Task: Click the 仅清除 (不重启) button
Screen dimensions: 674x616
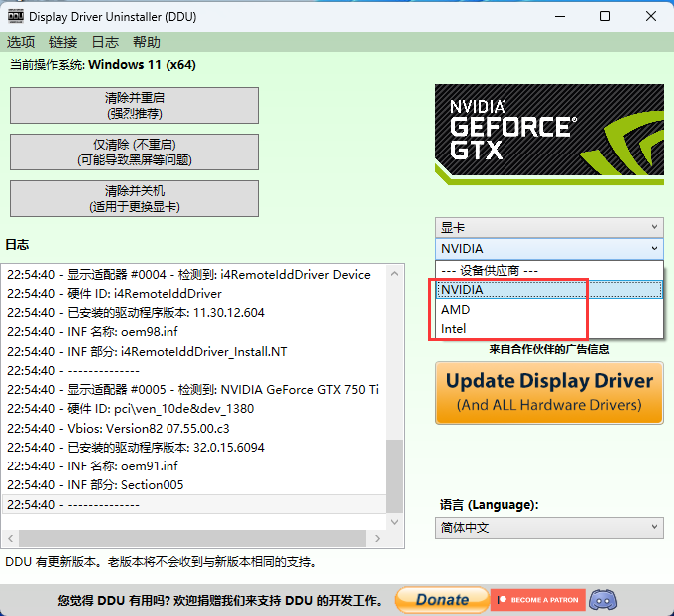Action: [x=135, y=152]
